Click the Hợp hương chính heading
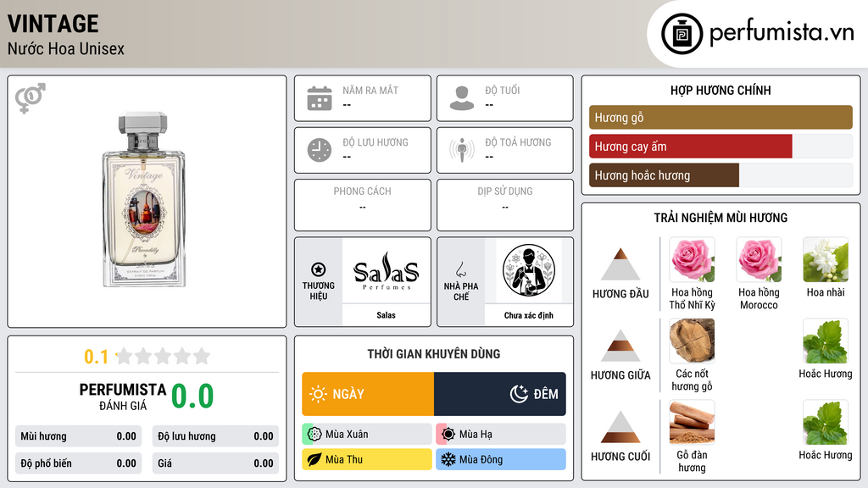The width and height of the screenshot is (868, 488). click(x=721, y=90)
